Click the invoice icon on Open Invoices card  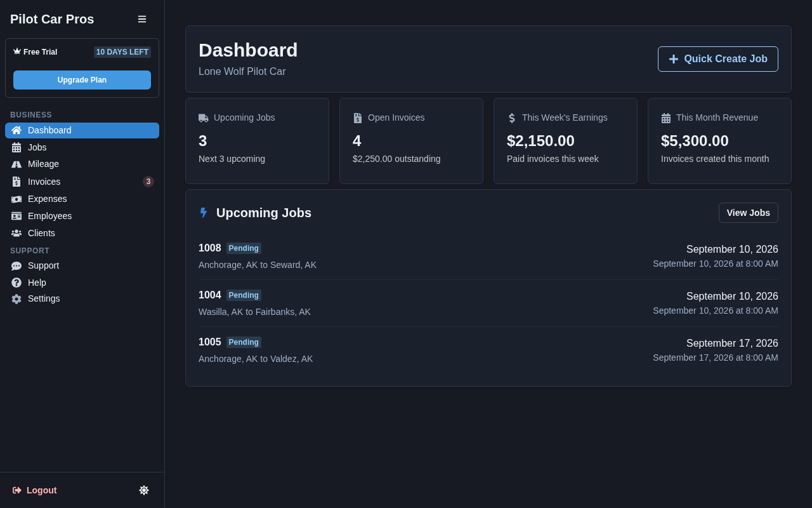357,118
